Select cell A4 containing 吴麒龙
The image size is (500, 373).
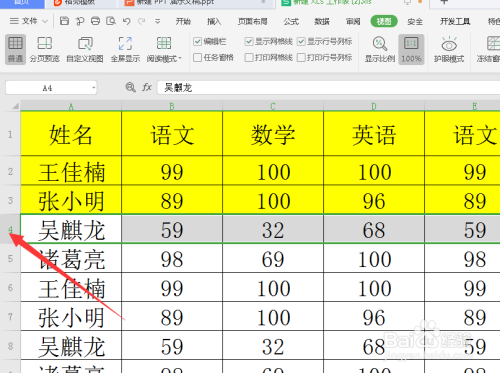pos(71,229)
